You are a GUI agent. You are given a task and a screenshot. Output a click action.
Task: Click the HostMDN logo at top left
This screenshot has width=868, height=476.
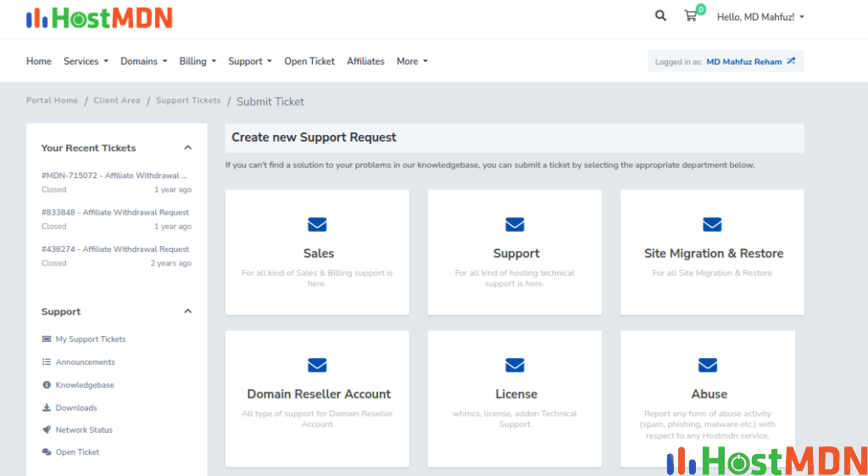point(99,17)
